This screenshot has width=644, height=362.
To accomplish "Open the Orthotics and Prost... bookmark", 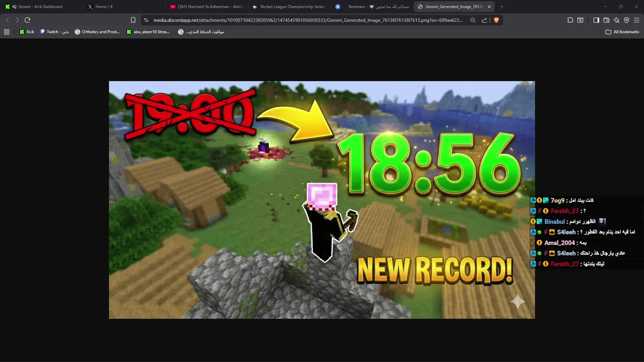I will tap(97, 32).
